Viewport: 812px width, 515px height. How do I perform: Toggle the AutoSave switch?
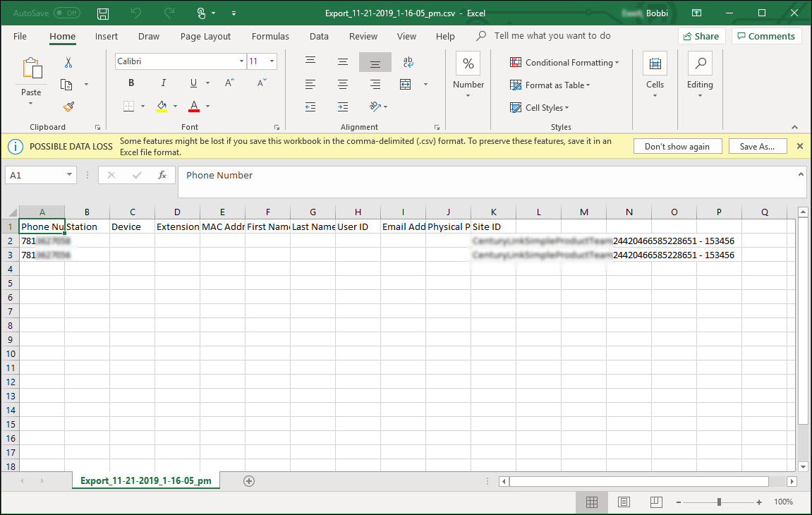[67, 13]
